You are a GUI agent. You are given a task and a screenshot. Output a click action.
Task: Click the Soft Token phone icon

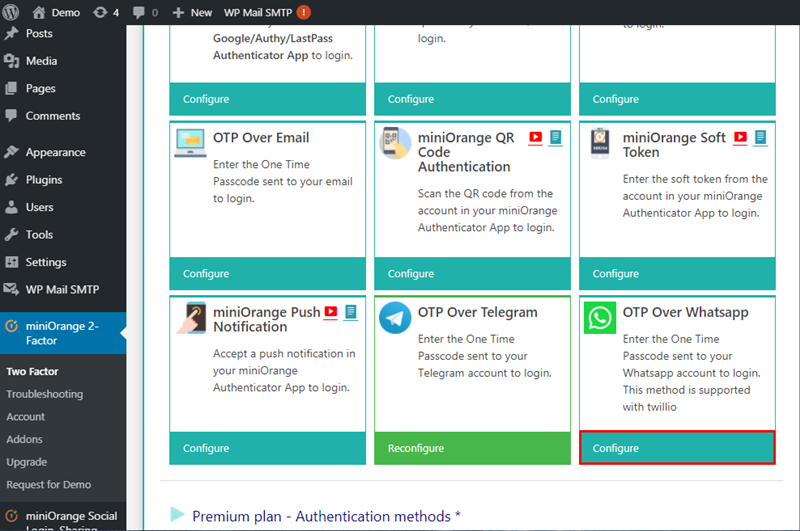click(600, 143)
